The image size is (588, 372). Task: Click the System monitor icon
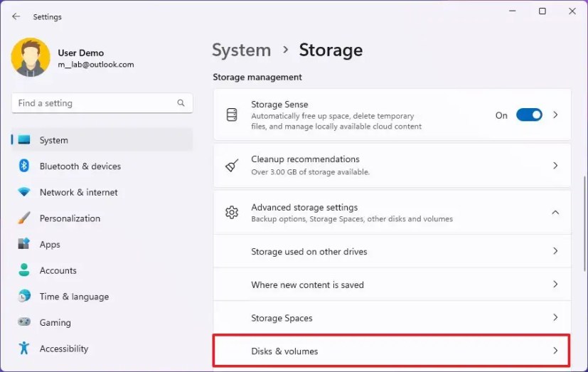click(x=24, y=139)
